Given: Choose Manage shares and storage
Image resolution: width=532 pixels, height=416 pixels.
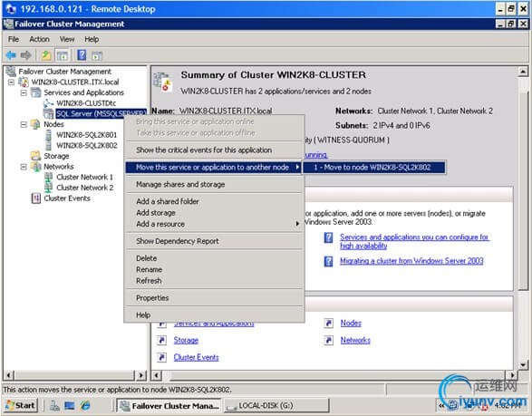Looking at the screenshot, I should pos(215,184).
